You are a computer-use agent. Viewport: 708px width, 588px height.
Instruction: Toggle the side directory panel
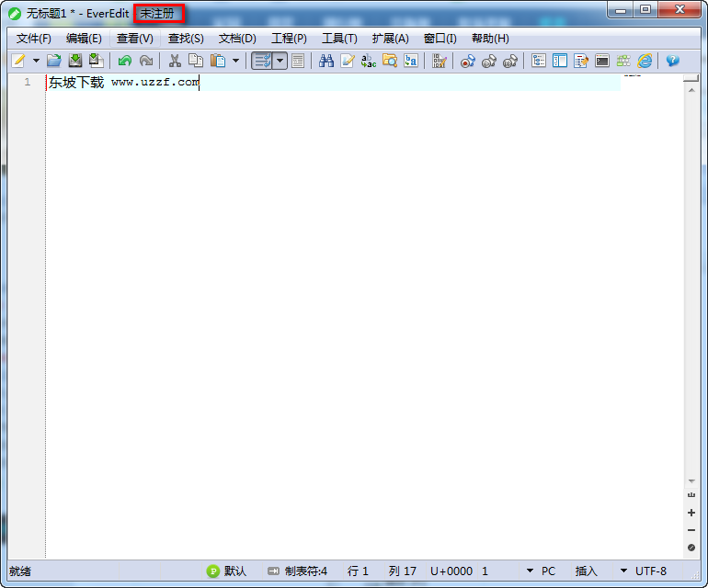point(560,61)
